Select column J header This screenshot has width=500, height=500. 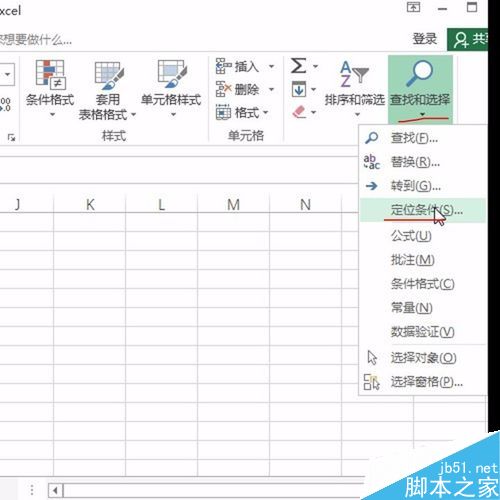pos(27,204)
